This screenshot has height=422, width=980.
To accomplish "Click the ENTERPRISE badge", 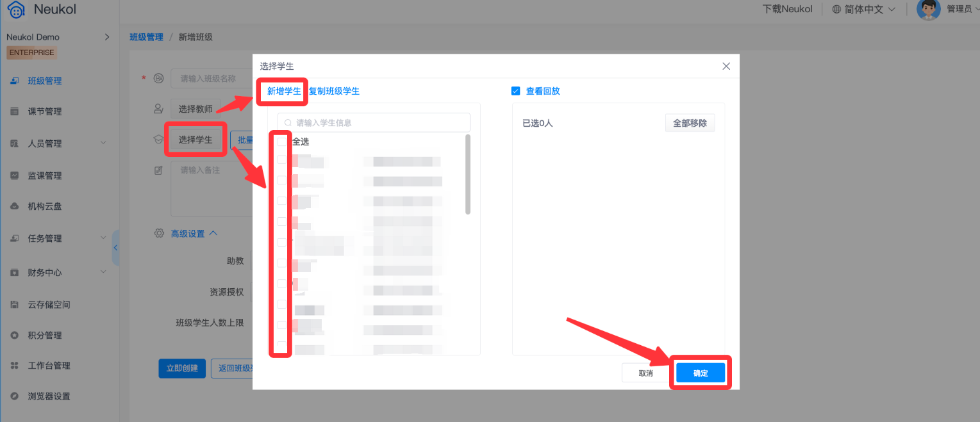I will 31,53.
